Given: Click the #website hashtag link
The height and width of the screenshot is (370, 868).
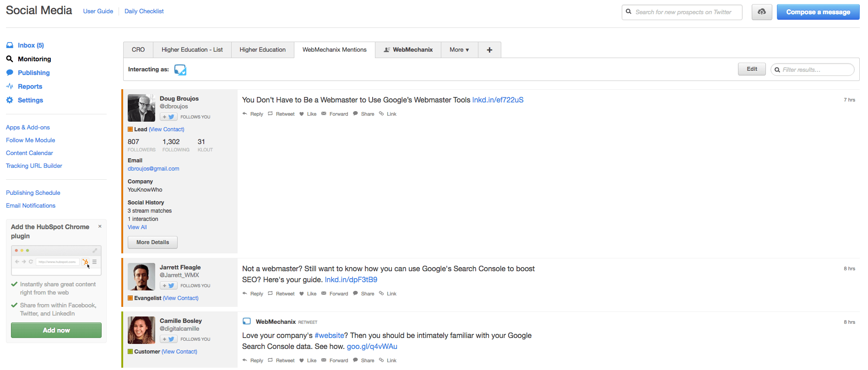Looking at the screenshot, I should pyautogui.click(x=329, y=336).
